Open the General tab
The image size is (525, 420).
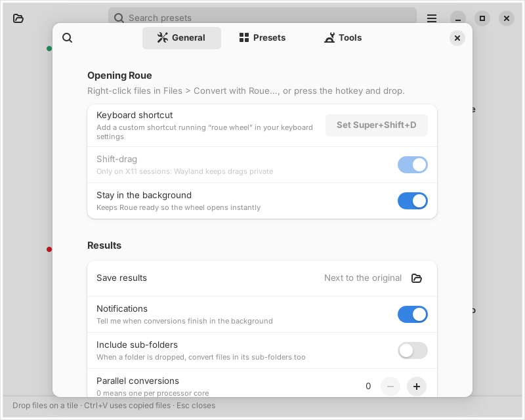(182, 38)
